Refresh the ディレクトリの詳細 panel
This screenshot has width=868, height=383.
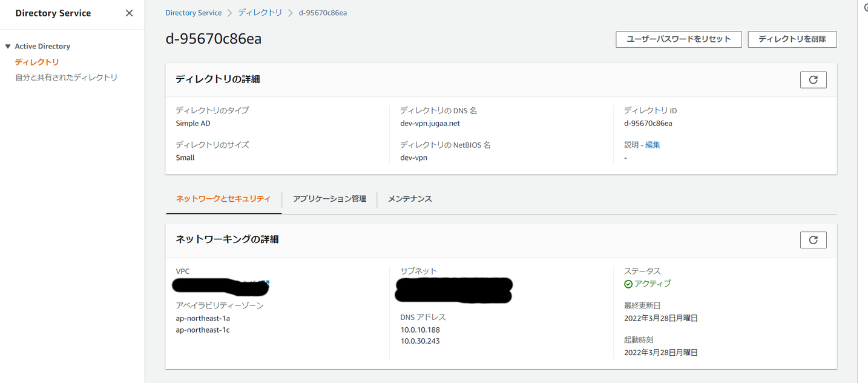(813, 80)
